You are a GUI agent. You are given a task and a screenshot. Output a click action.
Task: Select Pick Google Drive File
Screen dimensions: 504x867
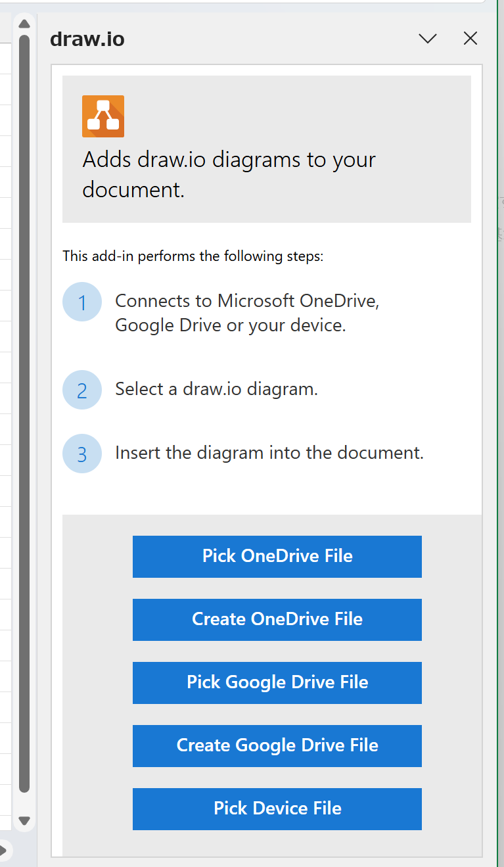tap(277, 682)
